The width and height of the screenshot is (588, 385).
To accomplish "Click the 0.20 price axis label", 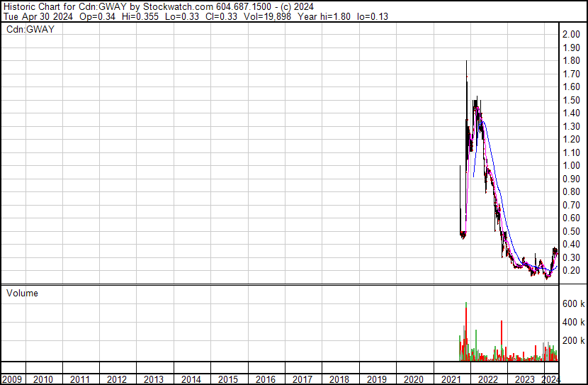I will tap(571, 271).
